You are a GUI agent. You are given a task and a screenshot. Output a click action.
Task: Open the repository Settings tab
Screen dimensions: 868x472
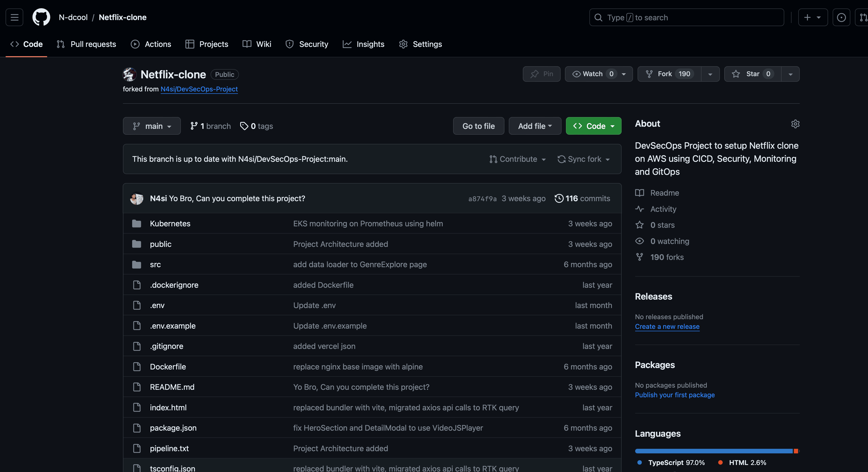pyautogui.click(x=420, y=44)
